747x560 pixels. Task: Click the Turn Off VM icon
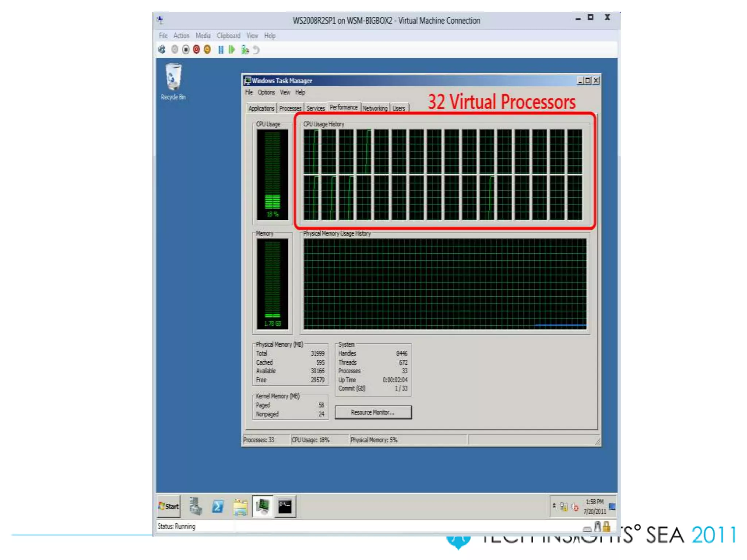pos(186,50)
